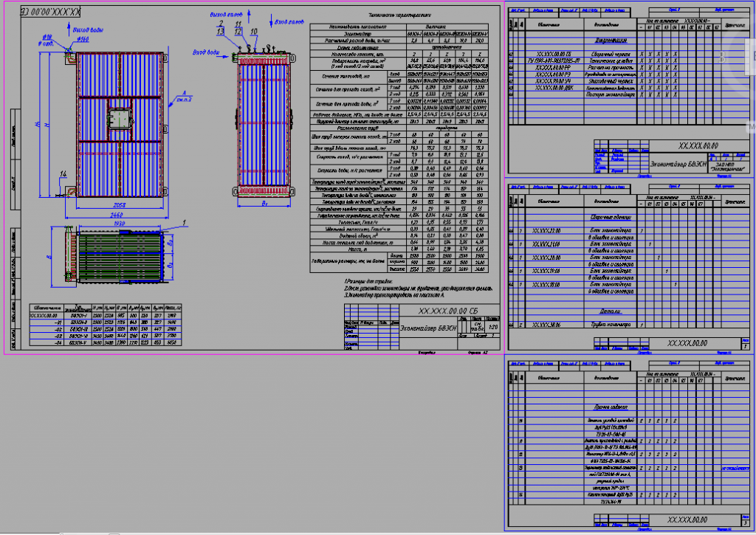
Task: Click the 'Паспорт экономайзера' entry
Action: pos(610,95)
